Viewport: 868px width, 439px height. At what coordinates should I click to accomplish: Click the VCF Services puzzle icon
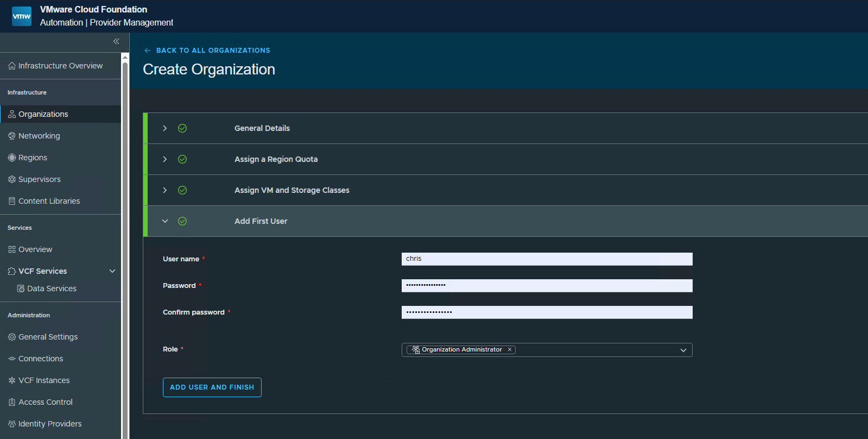12,271
